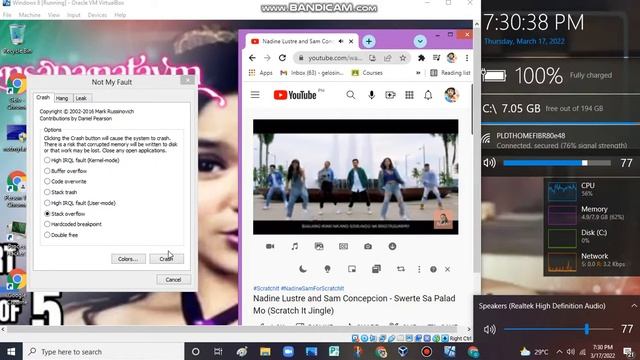Viewport: 640px width, 360px height.
Task: Open Task View on the taskbar
Action: tap(218, 352)
